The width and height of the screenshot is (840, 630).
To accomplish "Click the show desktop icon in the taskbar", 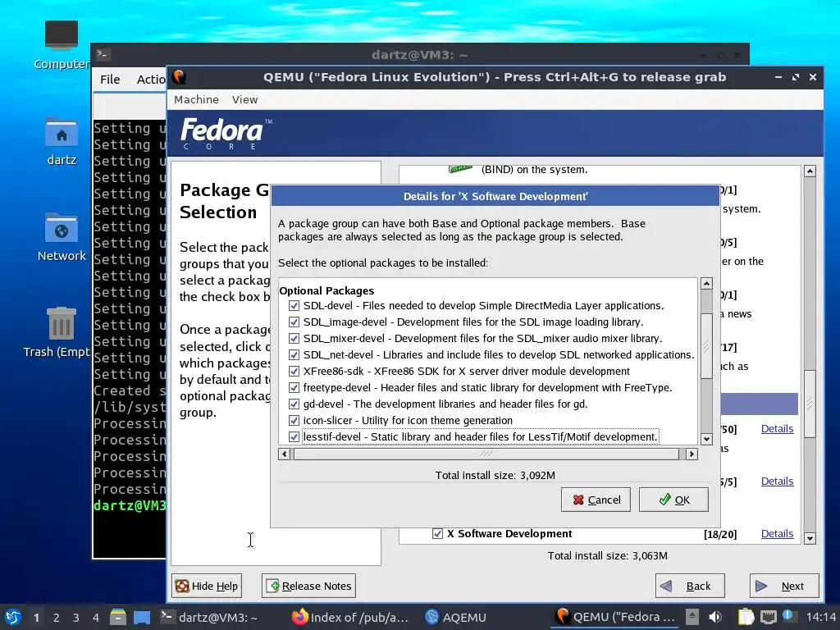I will [x=142, y=617].
